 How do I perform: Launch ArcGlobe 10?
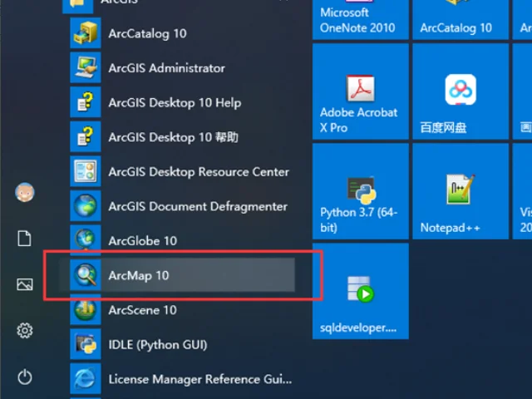[142, 241]
